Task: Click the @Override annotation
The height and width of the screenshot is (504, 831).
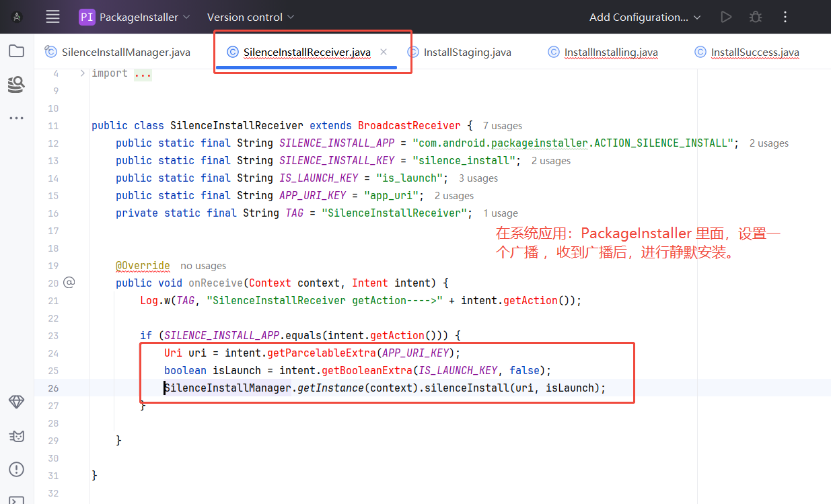Action: coord(143,265)
